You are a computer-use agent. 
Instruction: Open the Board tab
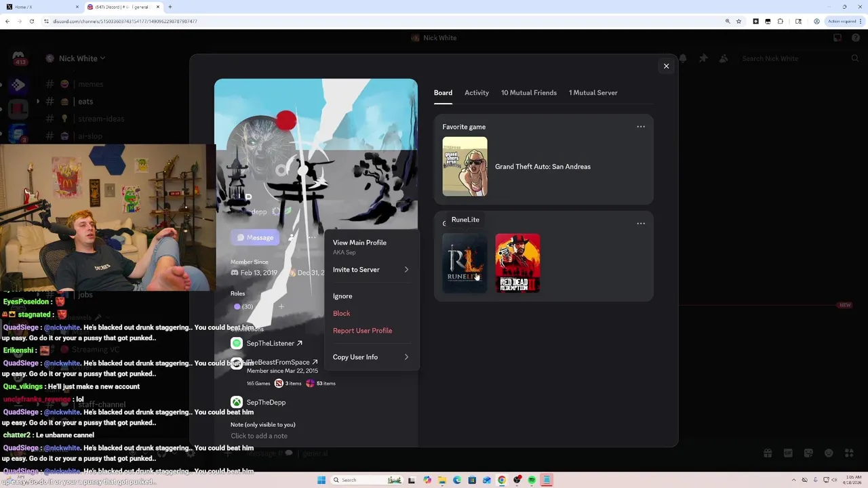tap(443, 93)
